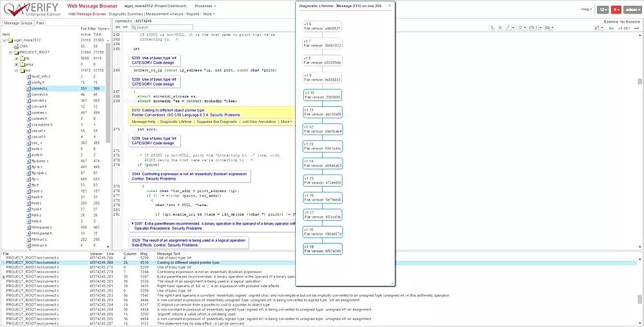Go to next version arrow after v1.19
Screen dimensions: 644x327
point(636,28)
